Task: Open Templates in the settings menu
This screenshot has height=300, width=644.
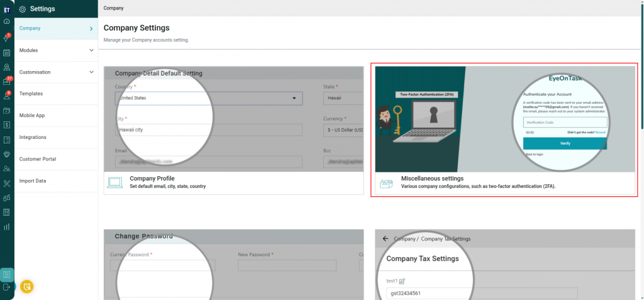Action: 56,94
